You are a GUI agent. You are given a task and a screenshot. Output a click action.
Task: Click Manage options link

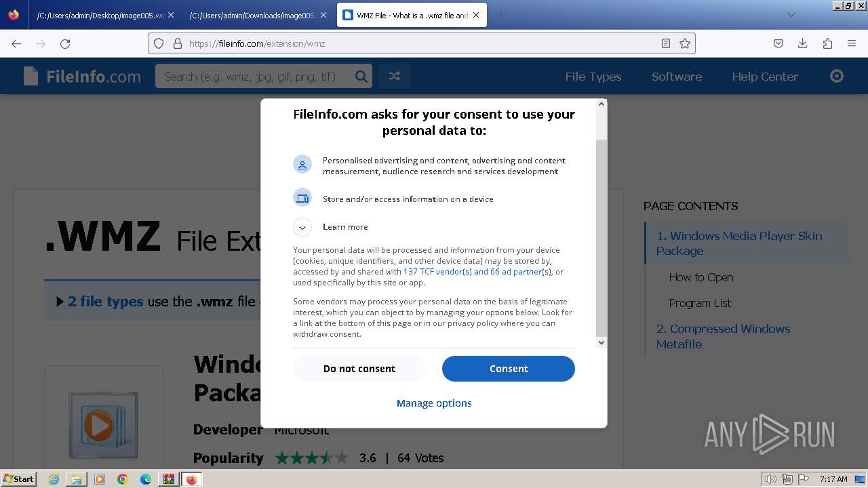[x=434, y=403]
